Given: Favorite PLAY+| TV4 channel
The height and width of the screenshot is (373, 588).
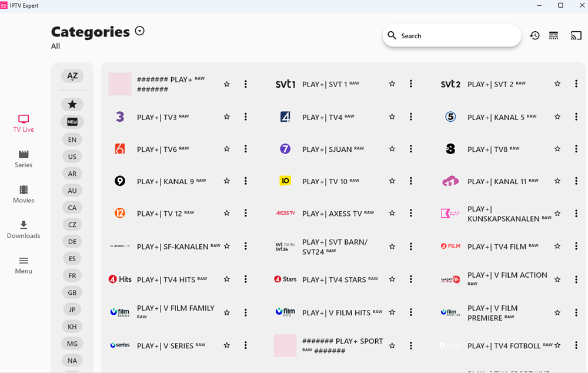Looking at the screenshot, I should click(x=392, y=116).
